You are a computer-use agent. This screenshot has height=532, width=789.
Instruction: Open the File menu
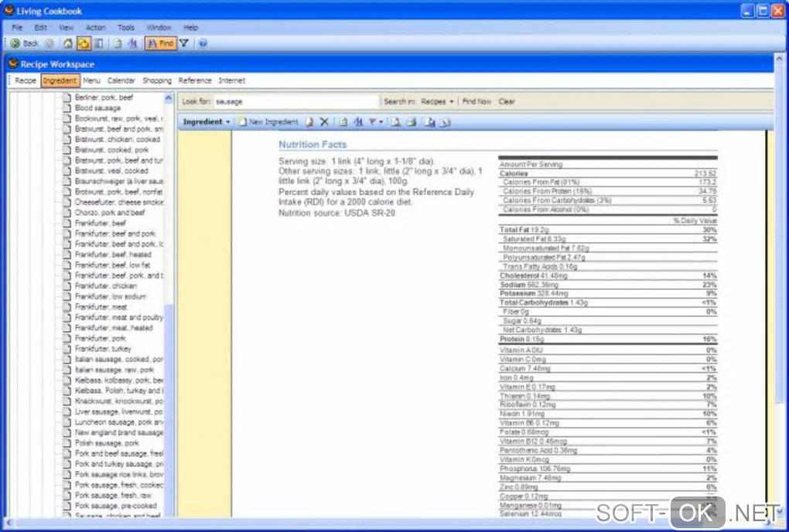pos(17,28)
